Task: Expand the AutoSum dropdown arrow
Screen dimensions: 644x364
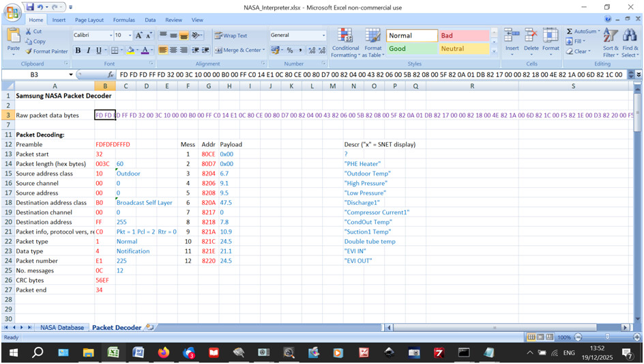Action: (599, 31)
